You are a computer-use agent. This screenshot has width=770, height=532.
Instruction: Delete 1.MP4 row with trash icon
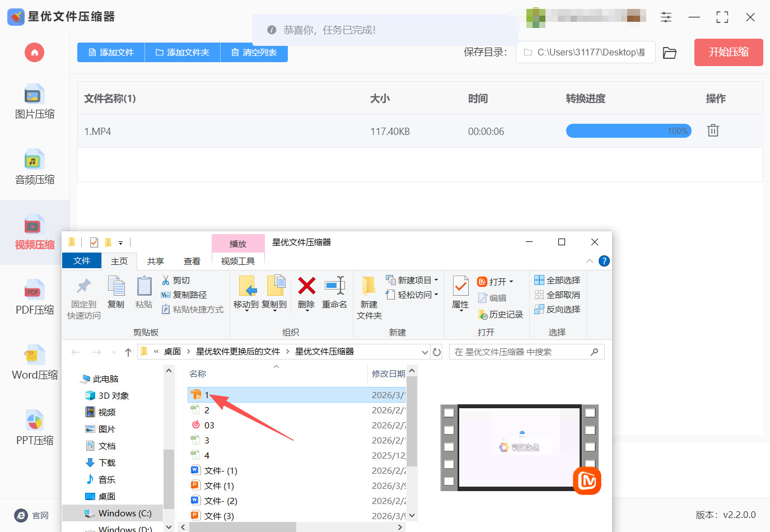713,131
